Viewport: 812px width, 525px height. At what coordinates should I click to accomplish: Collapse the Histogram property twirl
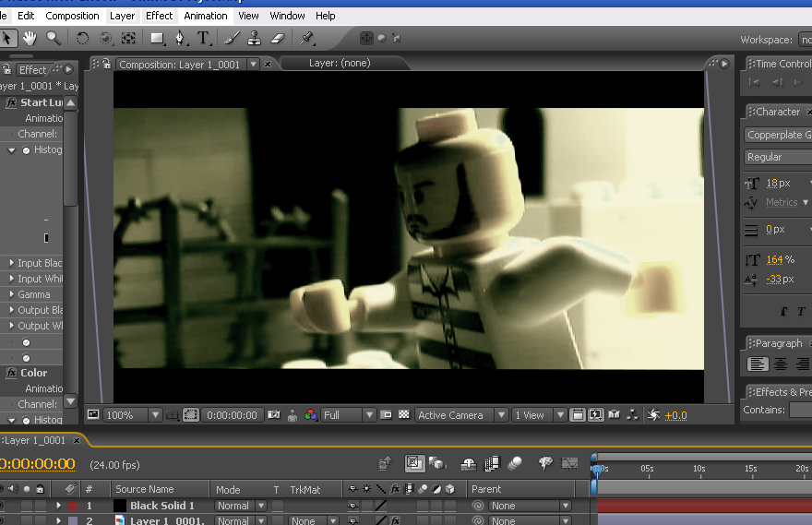12,149
